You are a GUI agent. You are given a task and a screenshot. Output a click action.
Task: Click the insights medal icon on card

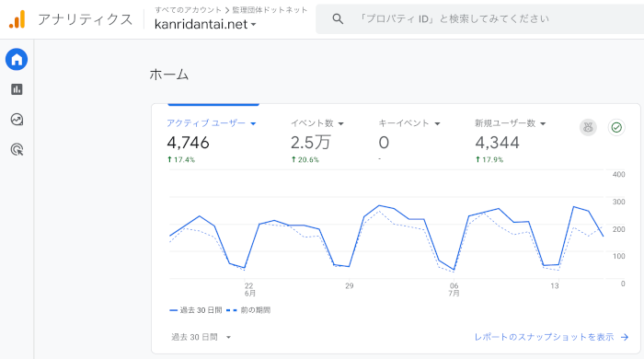(x=588, y=127)
